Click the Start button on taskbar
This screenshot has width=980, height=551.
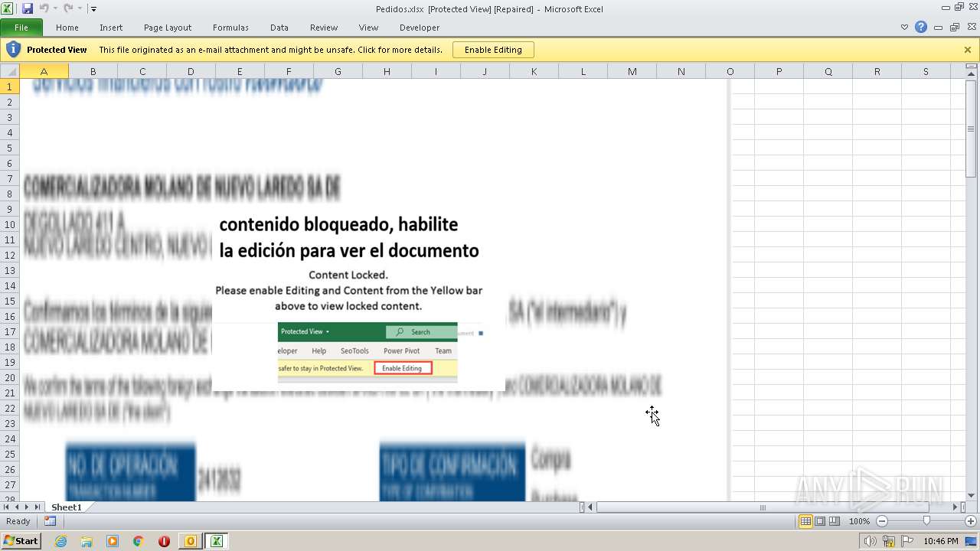pos(21,541)
